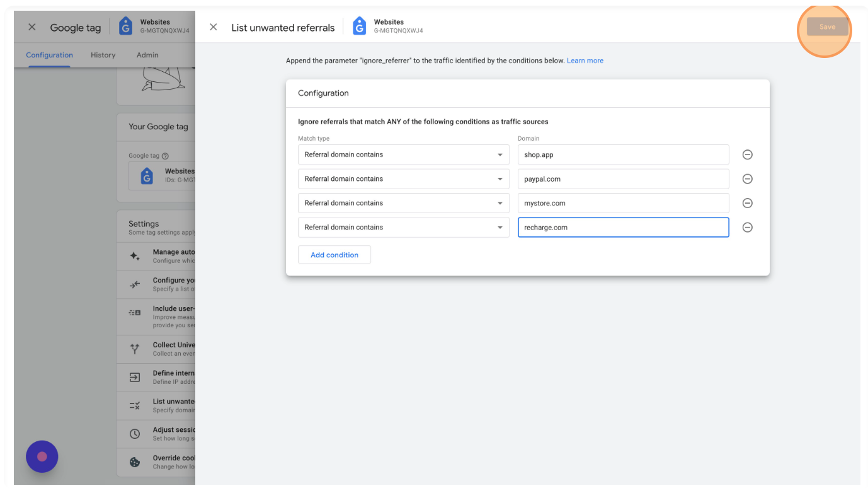Screen dimensions: 868x488
Task: Click the Override cookie settings icon
Action: 134,462
